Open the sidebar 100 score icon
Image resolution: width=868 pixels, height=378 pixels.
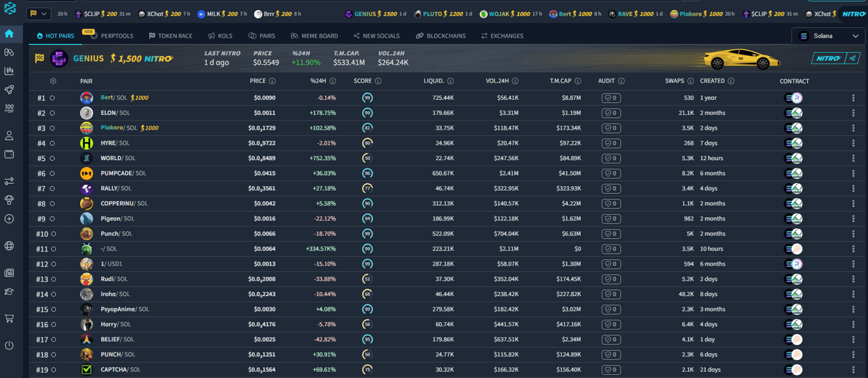pos(9,108)
